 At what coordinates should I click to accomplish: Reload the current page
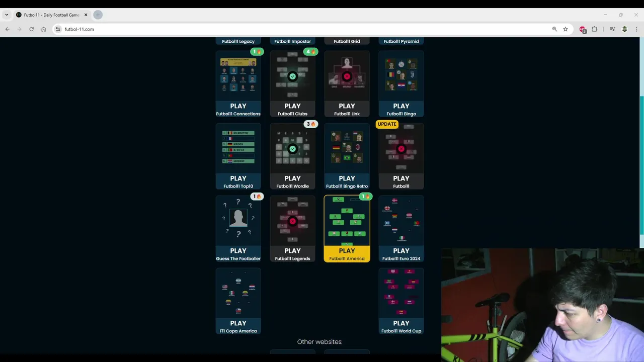(31, 29)
